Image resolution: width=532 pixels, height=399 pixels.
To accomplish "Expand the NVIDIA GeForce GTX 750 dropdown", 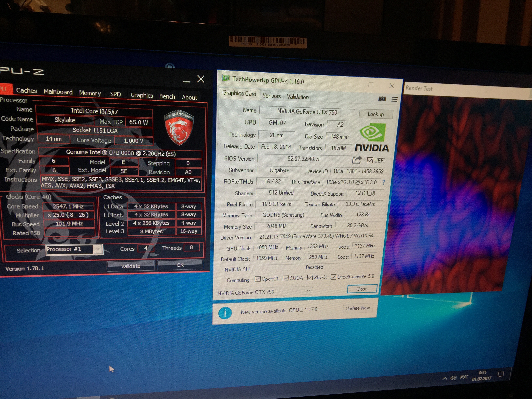I will [308, 291].
